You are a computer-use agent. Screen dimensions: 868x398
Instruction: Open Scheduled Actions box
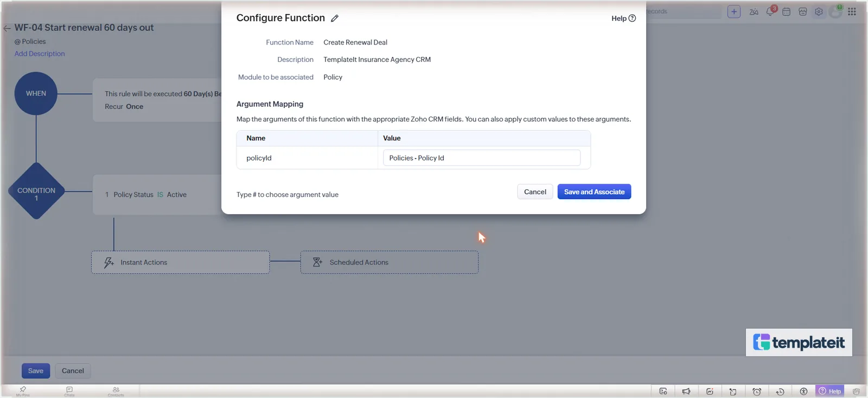pyautogui.click(x=390, y=262)
